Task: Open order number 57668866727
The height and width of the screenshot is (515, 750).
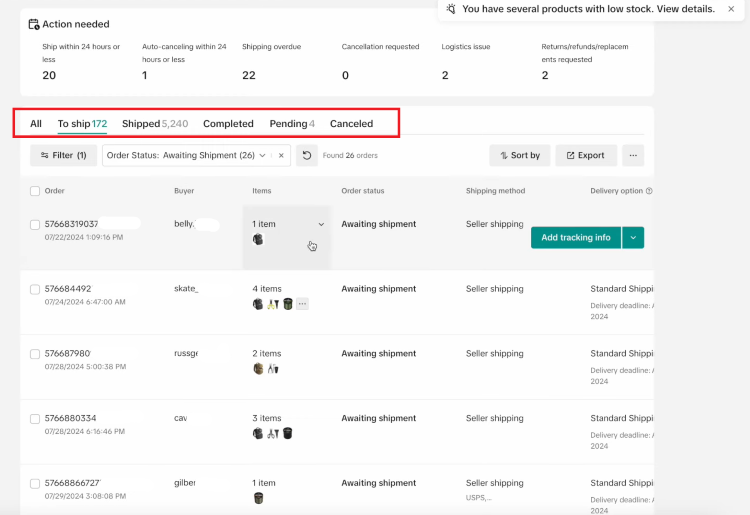Action: 73,483
